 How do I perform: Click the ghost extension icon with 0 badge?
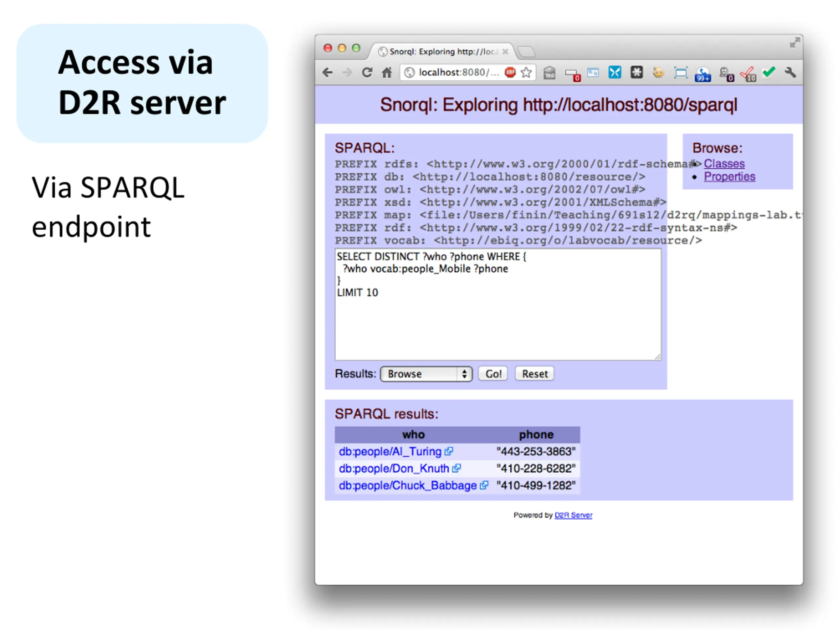point(725,73)
